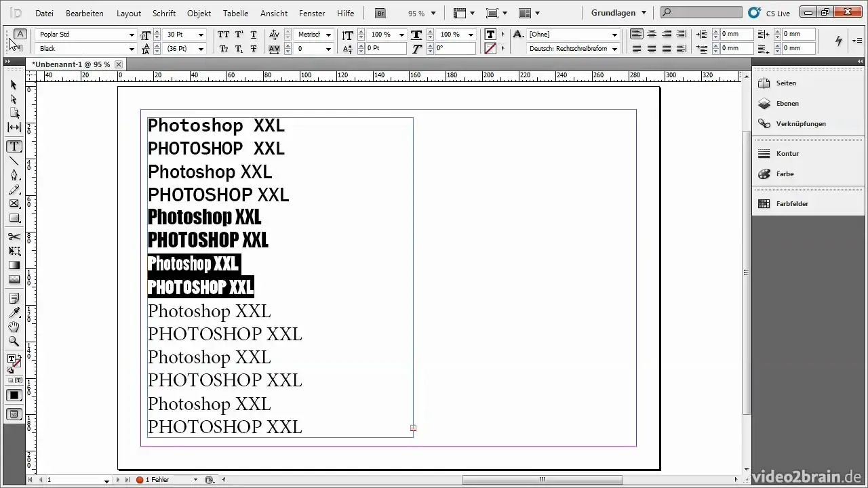Select the Free Transform tool

pyautogui.click(x=14, y=251)
